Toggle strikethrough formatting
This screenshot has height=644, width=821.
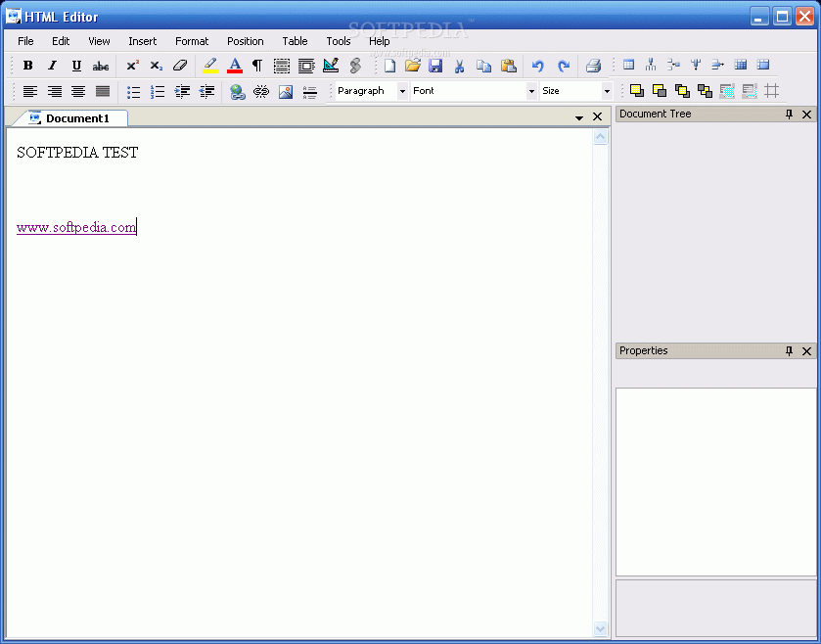click(101, 66)
